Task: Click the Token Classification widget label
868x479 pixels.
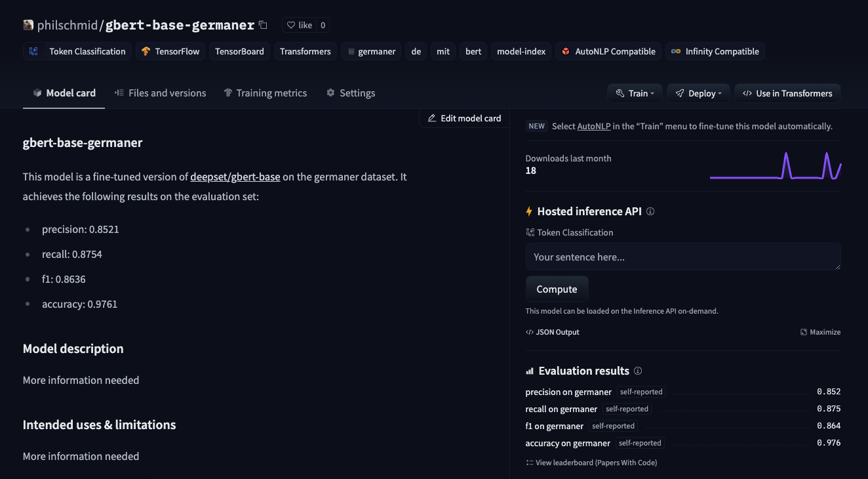Action: tap(569, 232)
